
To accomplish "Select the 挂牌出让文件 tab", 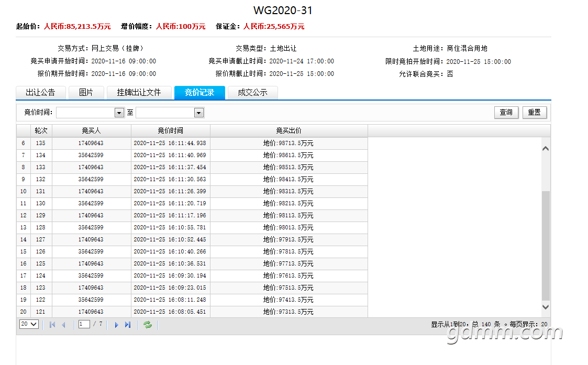I will (x=139, y=93).
